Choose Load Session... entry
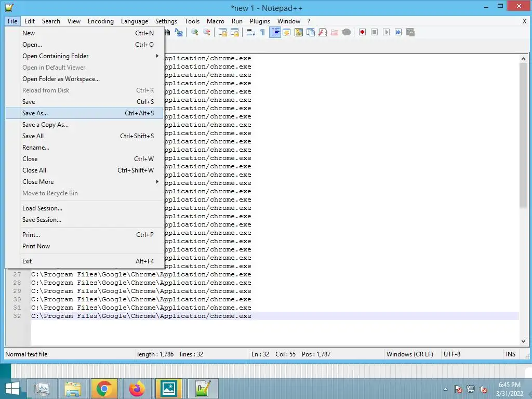Viewport: 532px width, 399px height. tap(85, 208)
